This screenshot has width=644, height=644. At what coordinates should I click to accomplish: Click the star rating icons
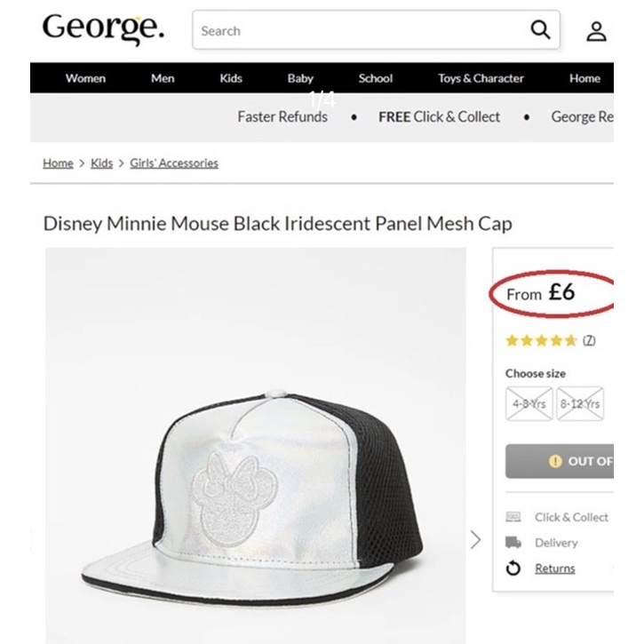[542, 340]
